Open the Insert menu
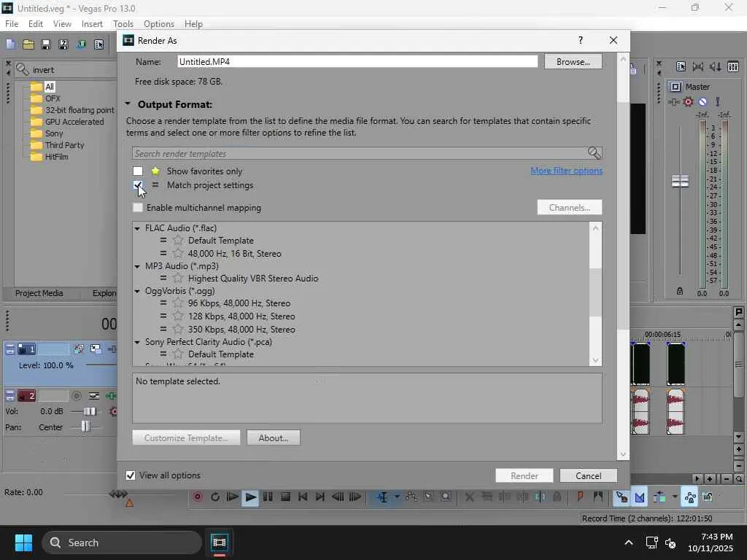This screenshot has height=560, width=747. 92,24
